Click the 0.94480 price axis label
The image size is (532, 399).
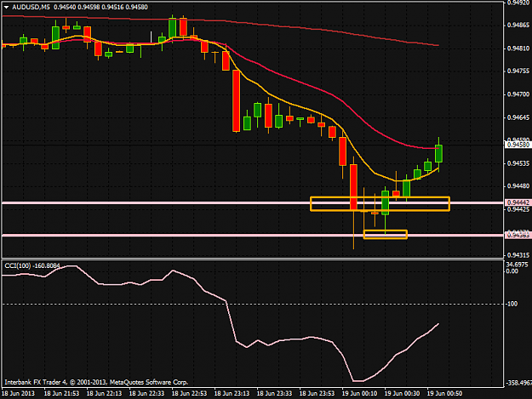(x=518, y=186)
